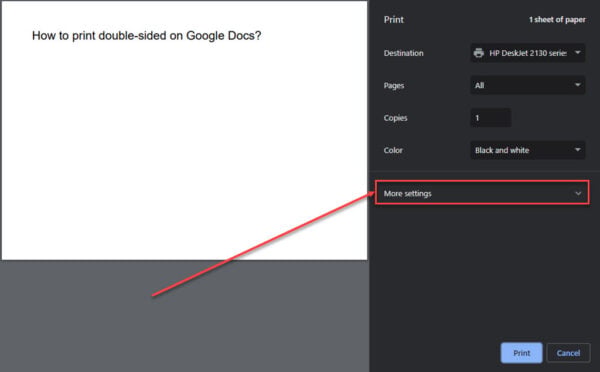Open the Color dropdown showing Black and white
This screenshot has width=600, height=372.
(528, 150)
